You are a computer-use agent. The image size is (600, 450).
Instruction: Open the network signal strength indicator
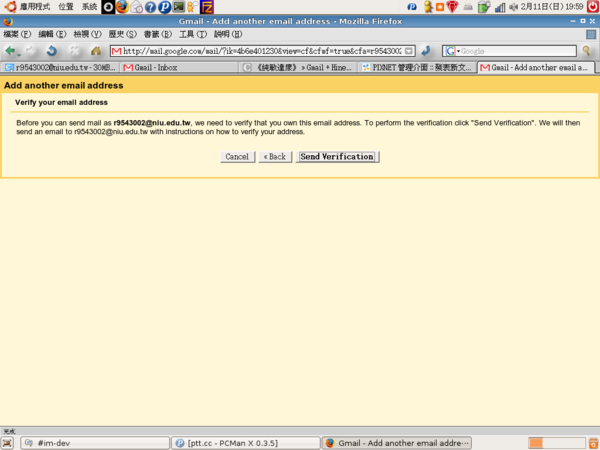[500, 7]
